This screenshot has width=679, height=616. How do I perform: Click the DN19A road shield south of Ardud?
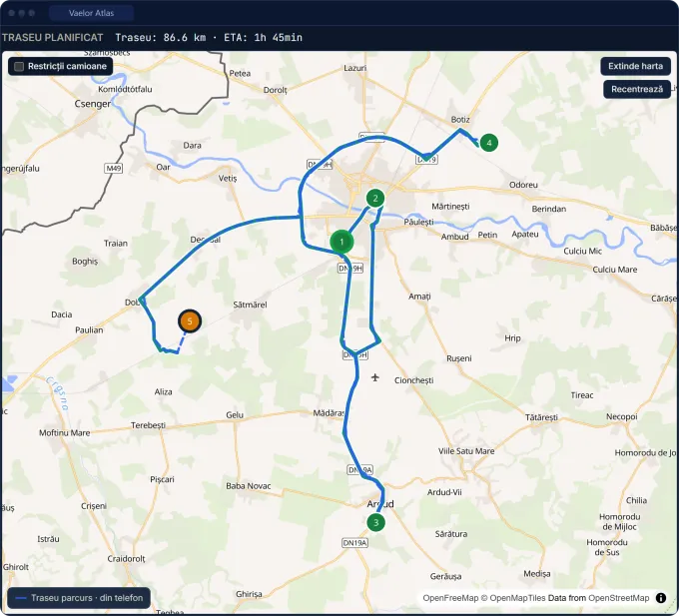pyautogui.click(x=354, y=543)
